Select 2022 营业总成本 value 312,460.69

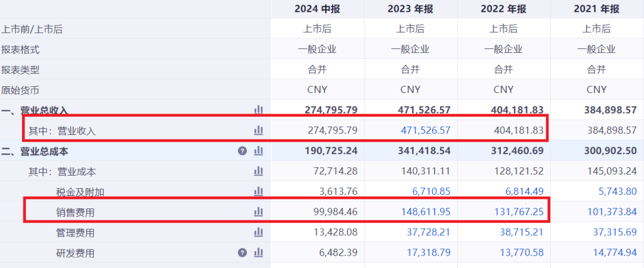518,151
